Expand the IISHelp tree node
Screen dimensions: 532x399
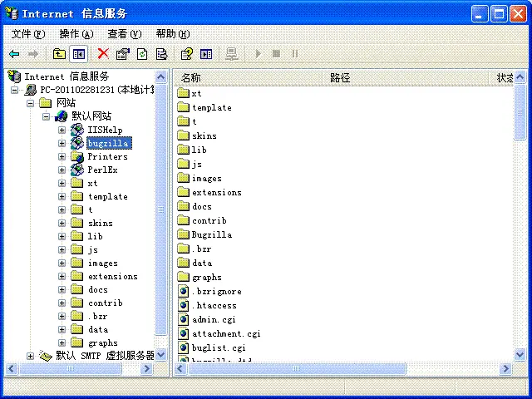point(62,130)
